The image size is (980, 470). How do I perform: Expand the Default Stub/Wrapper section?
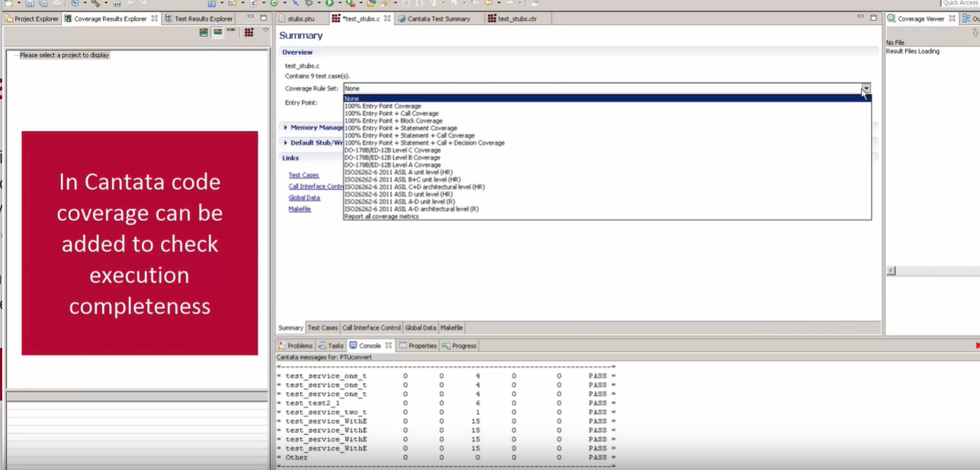point(285,143)
